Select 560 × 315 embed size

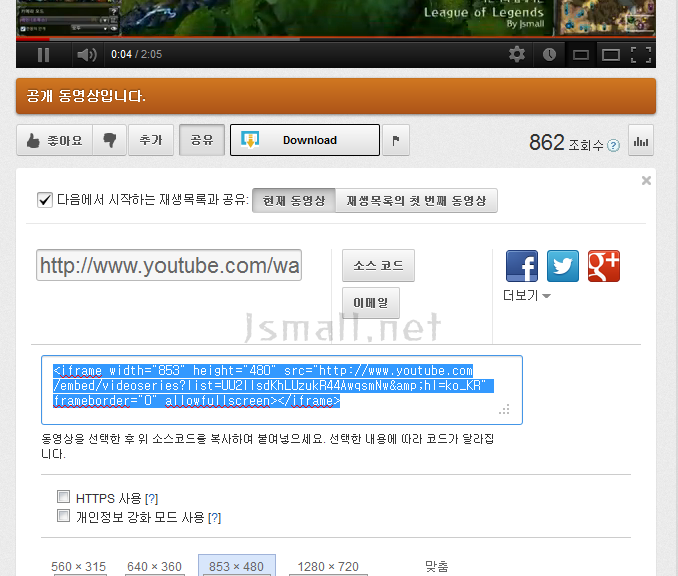(x=78, y=566)
